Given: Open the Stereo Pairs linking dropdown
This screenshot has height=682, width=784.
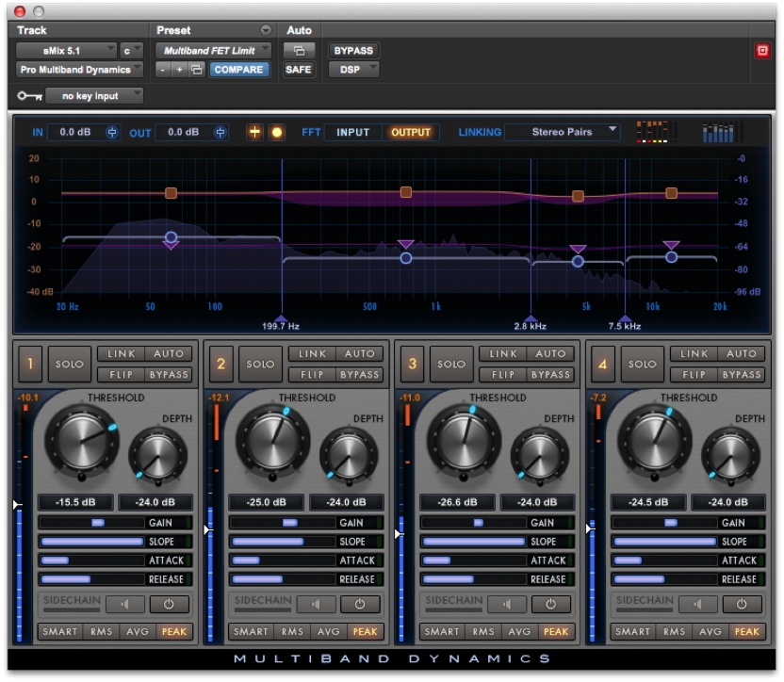Looking at the screenshot, I should click(563, 132).
